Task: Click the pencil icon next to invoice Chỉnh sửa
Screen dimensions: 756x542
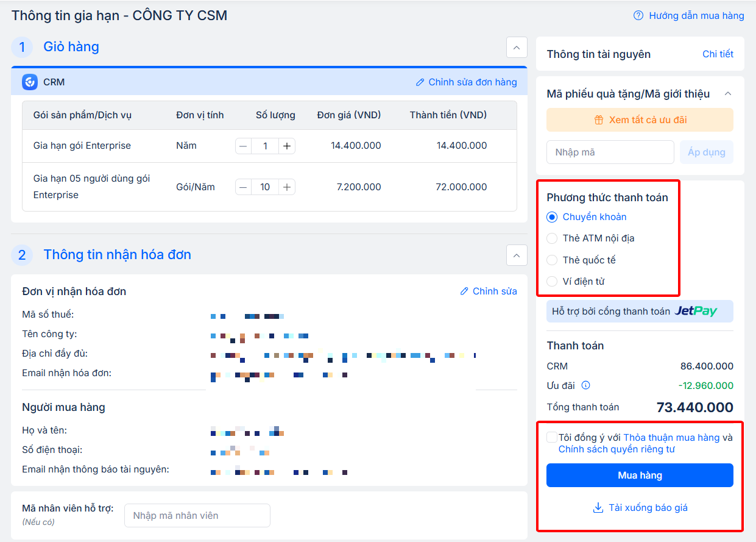Action: [x=464, y=291]
